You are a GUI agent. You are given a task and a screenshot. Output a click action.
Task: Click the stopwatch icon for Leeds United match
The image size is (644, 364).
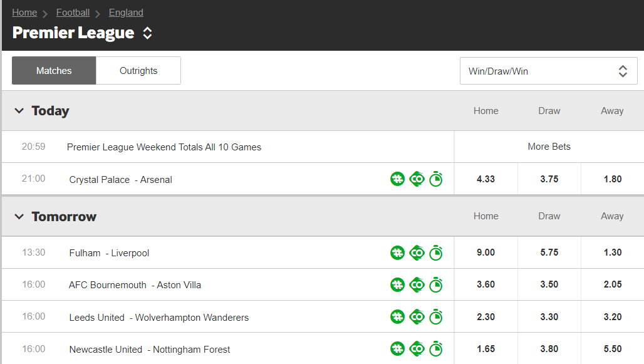[436, 317]
